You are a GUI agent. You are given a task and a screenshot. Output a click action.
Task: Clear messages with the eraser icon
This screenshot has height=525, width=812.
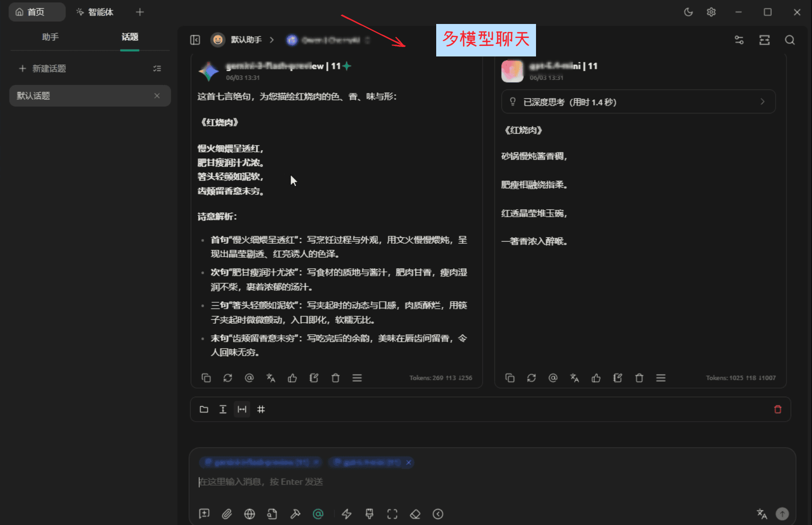(x=415, y=514)
